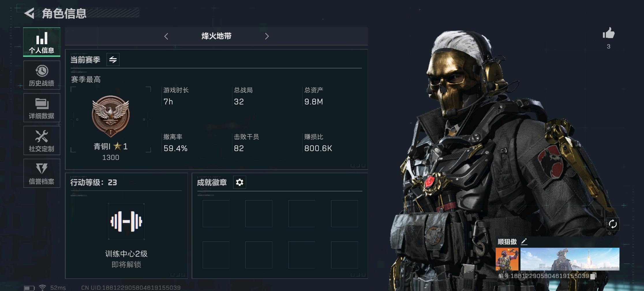Viewport: 644px width, 291px height.
Task: Click the first empty achievement badge slot
Action: pos(216,214)
